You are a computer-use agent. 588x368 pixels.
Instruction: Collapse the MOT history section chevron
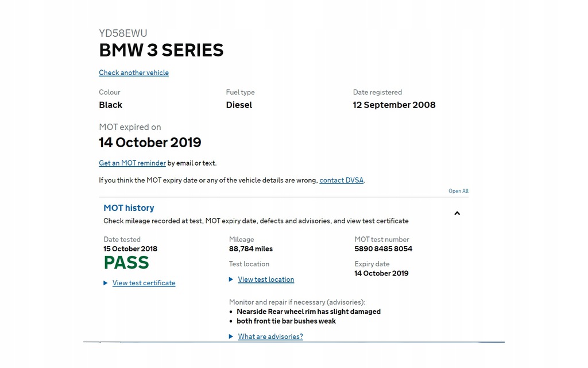457,213
